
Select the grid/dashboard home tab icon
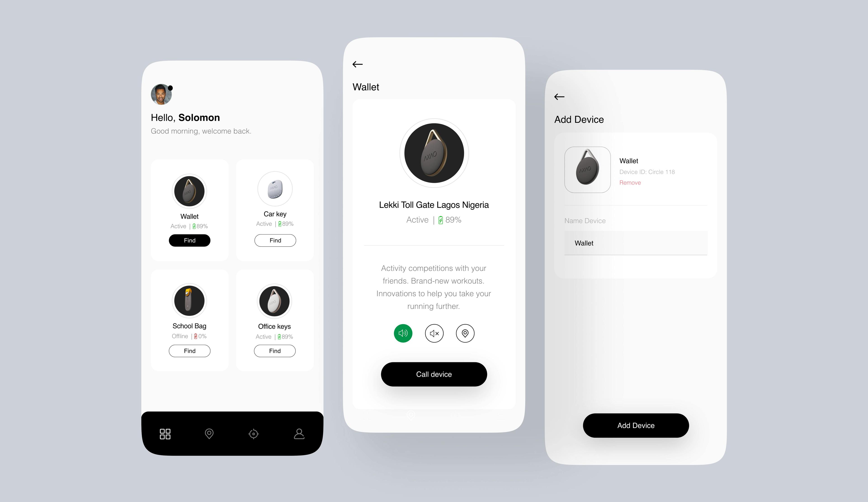click(x=164, y=433)
